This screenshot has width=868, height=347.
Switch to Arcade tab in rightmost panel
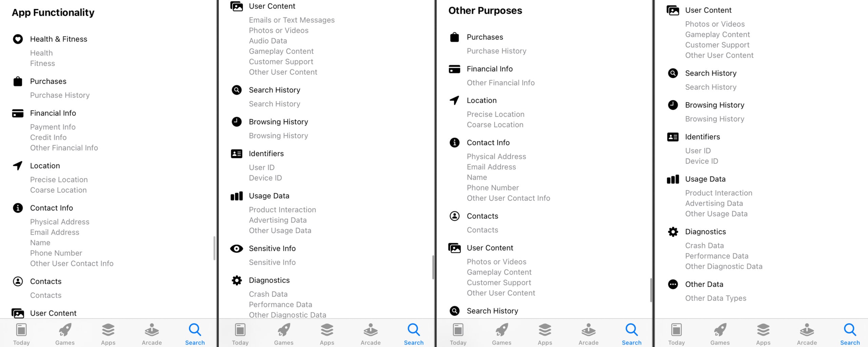807,334
